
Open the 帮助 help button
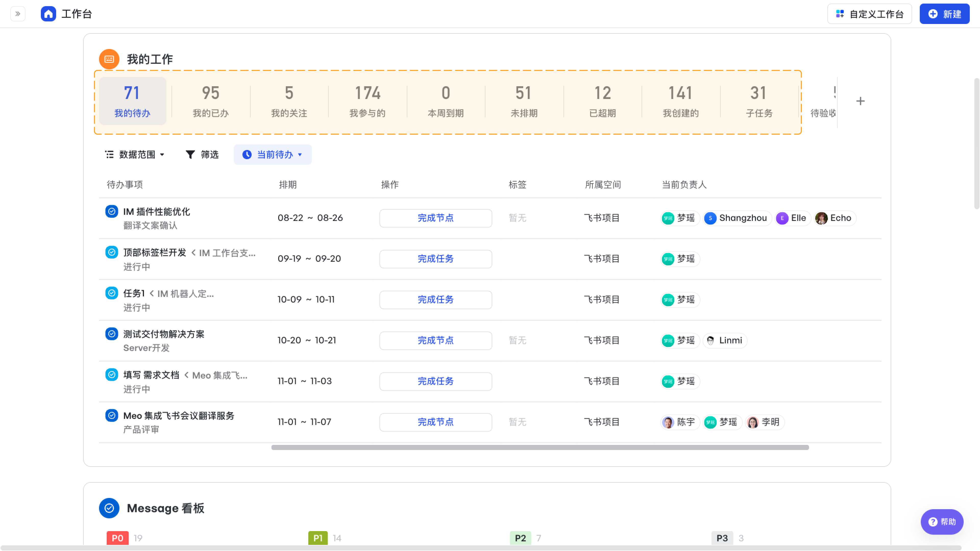[942, 522]
